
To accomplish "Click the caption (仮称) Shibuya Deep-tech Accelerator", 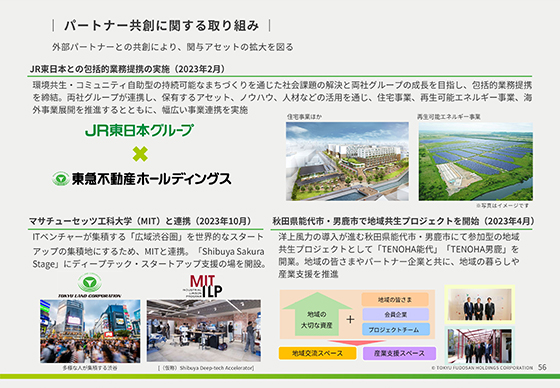I will point(206,368).
